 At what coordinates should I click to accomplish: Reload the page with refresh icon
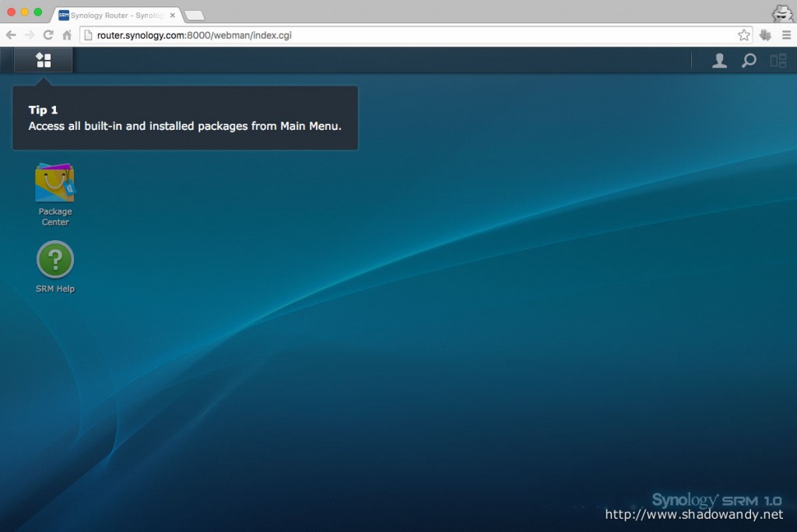click(x=48, y=35)
